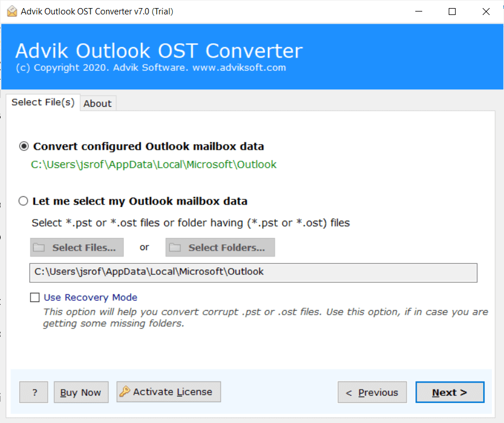504x423 pixels.
Task: Click the folder icon on Select Files button
Action: coord(39,247)
